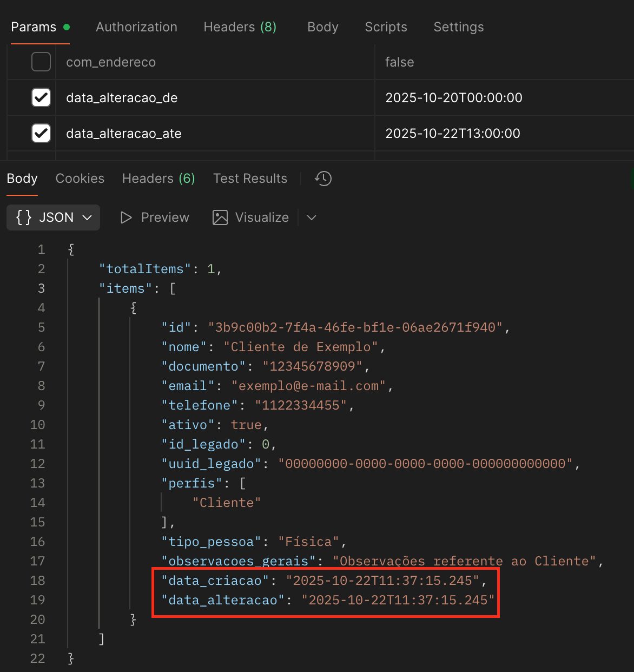Expand the chevron next to Visualize
The width and height of the screenshot is (634, 672).
(x=311, y=218)
